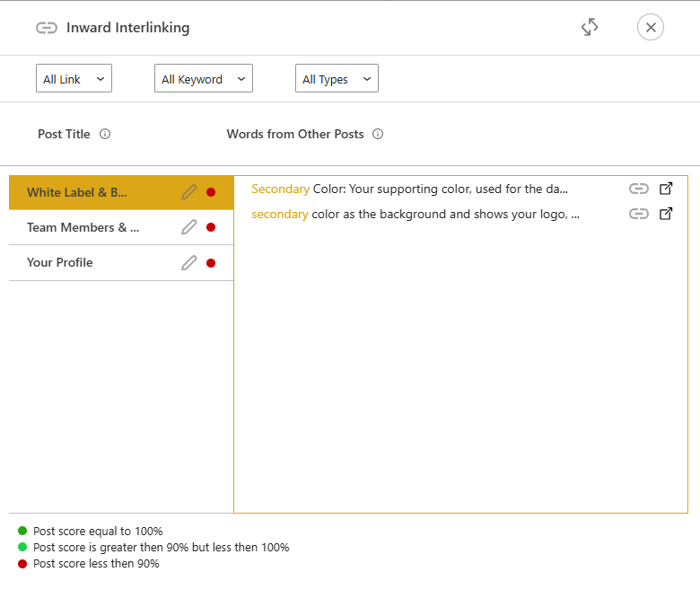
Task: Select the White Label & B... post row
Action: point(121,192)
